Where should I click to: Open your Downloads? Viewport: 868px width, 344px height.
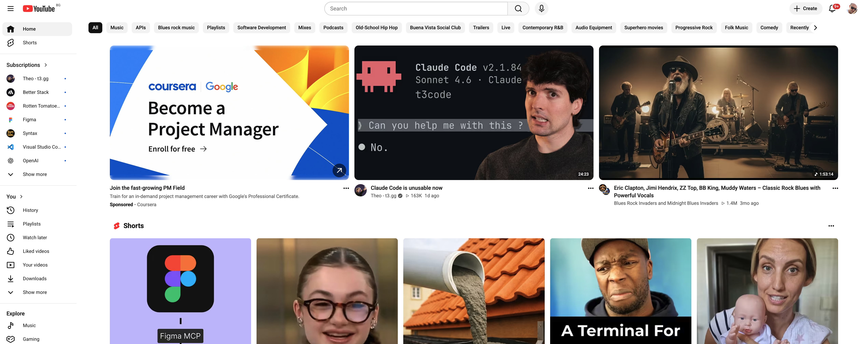coord(34,279)
